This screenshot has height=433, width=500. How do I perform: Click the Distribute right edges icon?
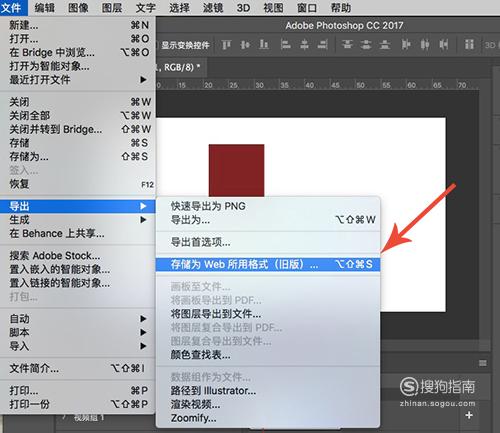443,44
